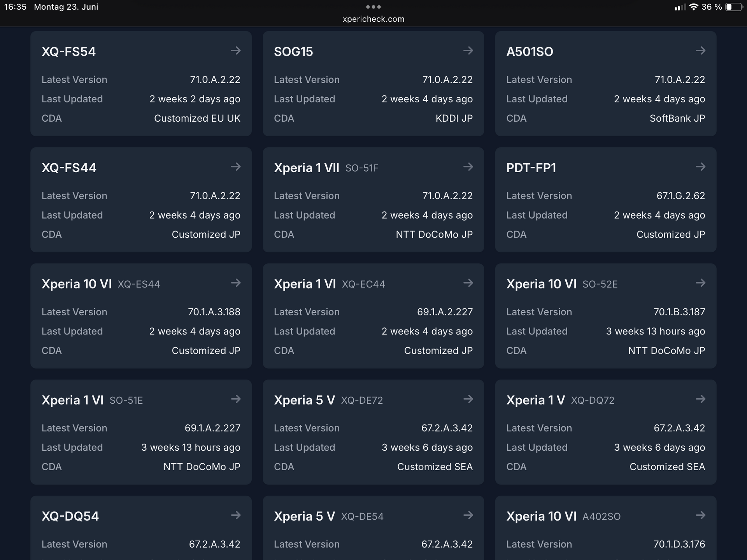The image size is (747, 560).
Task: Open the XQ-DQ54 device title
Action: click(x=70, y=516)
